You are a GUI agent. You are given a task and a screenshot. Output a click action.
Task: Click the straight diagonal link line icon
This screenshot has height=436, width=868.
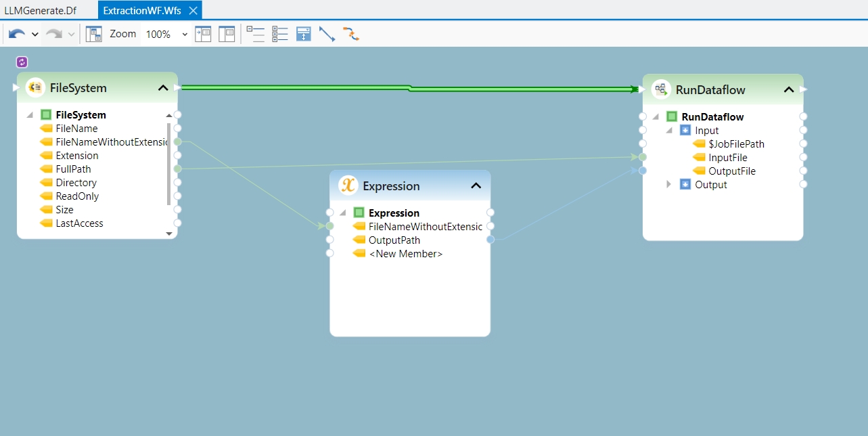[x=327, y=34]
